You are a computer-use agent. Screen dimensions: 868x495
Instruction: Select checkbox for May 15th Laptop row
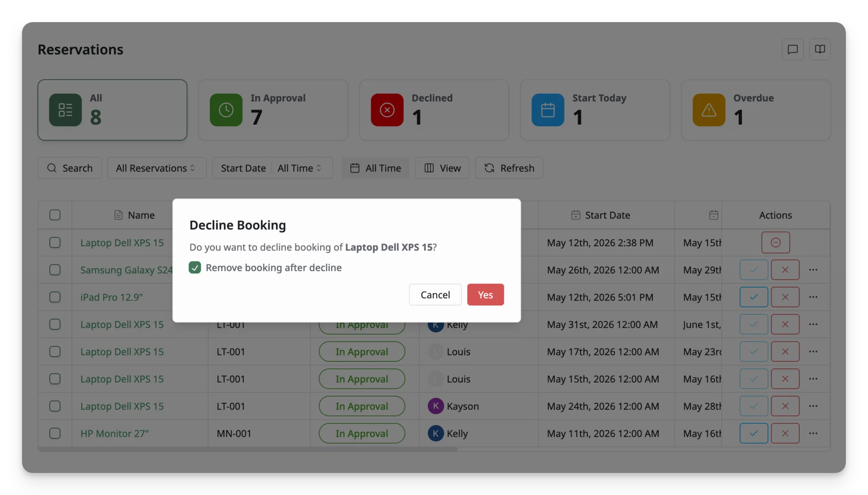(55, 379)
